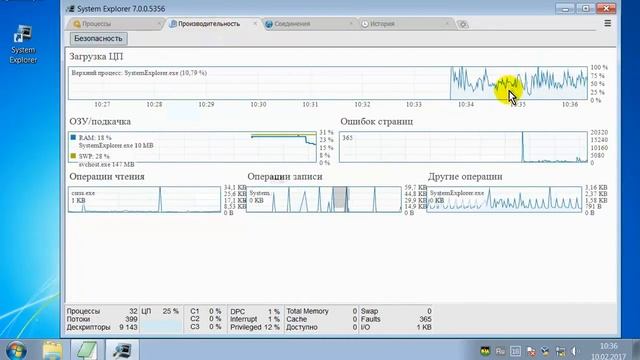
Task: Open the hamburger main menu
Action: 607,23
